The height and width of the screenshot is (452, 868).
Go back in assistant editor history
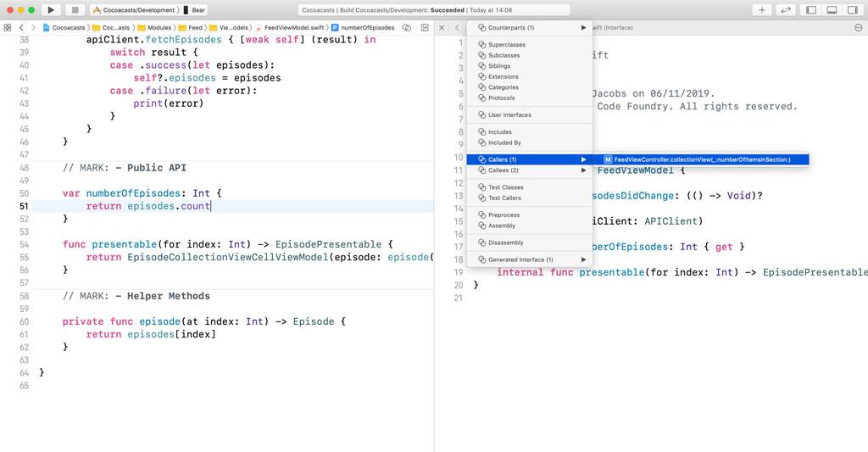tap(457, 27)
